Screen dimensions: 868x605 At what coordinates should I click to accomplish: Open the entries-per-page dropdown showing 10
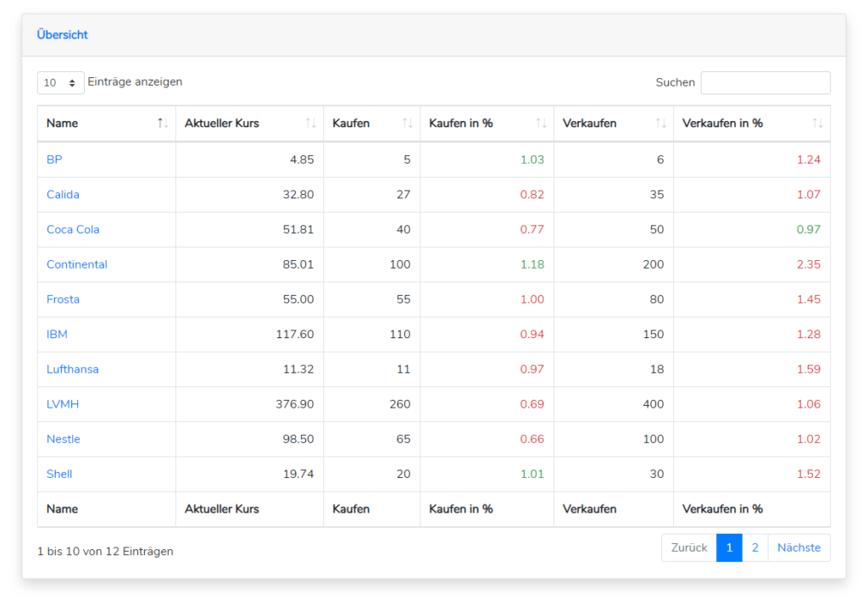coord(60,82)
